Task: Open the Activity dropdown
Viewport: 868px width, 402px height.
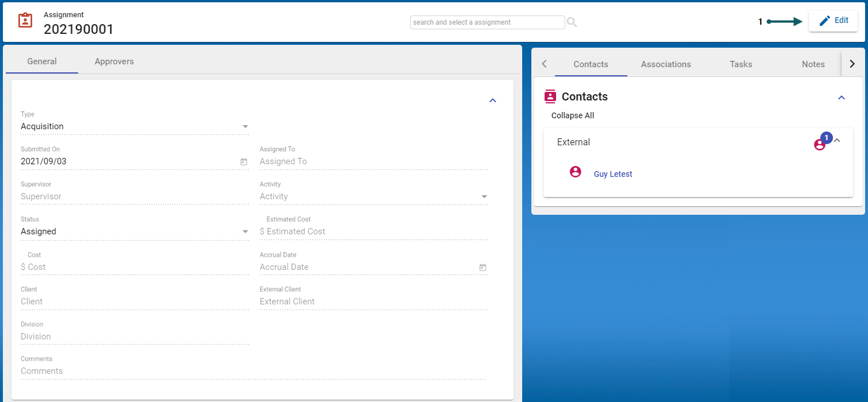Action: click(484, 196)
